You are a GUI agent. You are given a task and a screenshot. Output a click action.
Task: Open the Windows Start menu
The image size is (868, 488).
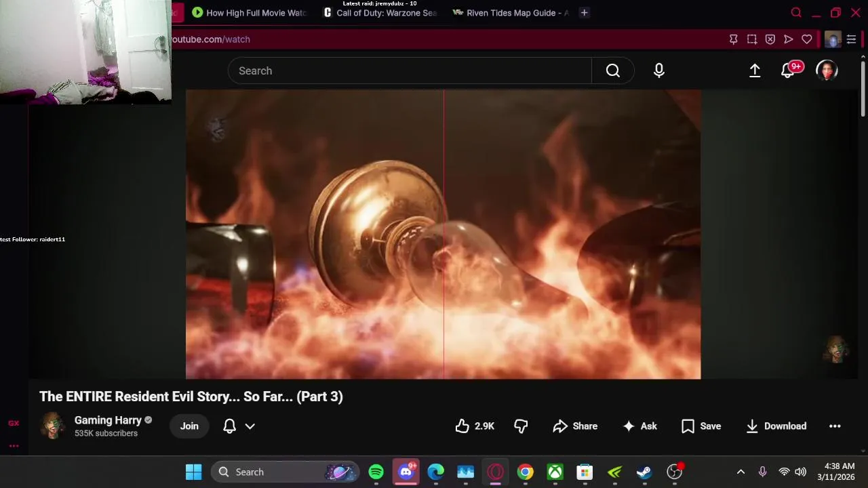tap(193, 472)
